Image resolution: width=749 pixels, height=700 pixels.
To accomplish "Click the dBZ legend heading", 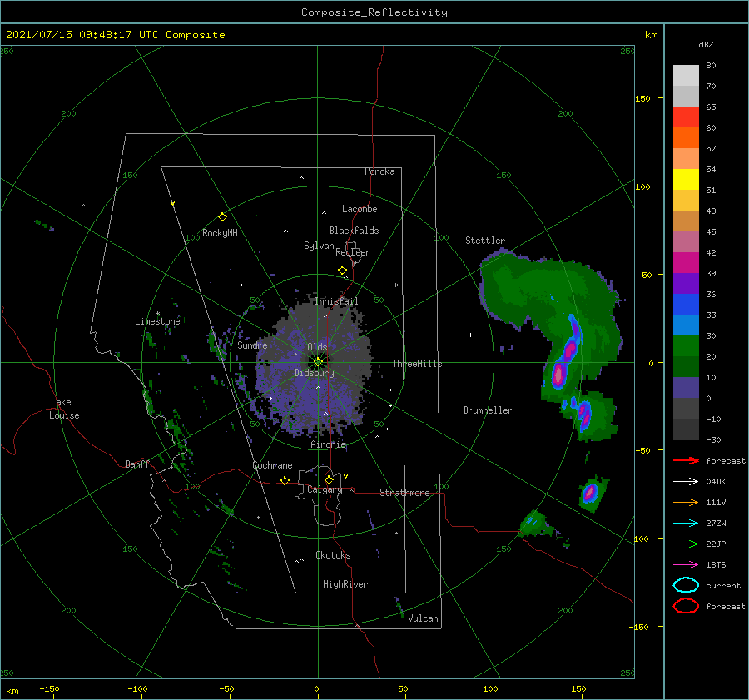I will pyautogui.click(x=706, y=44).
